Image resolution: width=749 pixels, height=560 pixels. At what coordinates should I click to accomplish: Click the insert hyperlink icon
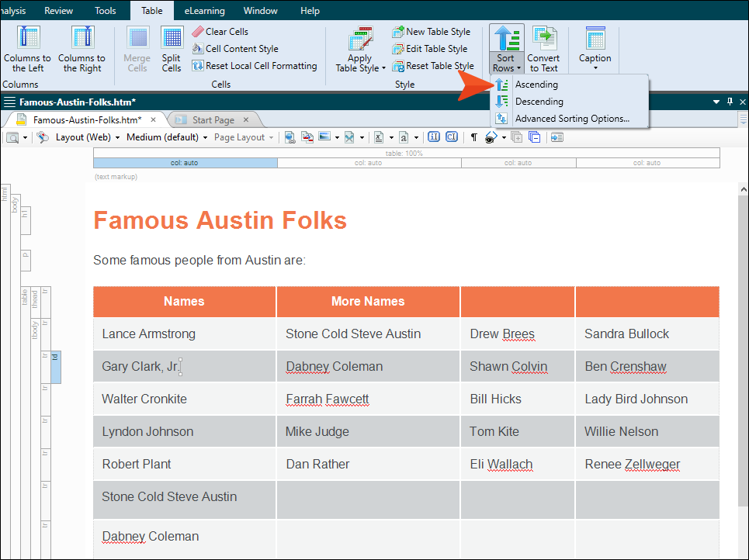coord(290,137)
